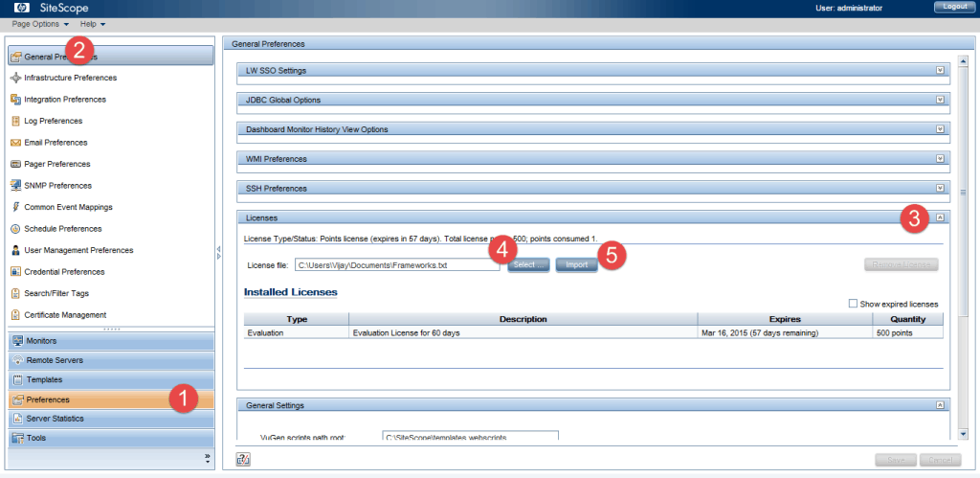
Task: Click the Credential Preferences icon
Action: pyautogui.click(x=15, y=272)
